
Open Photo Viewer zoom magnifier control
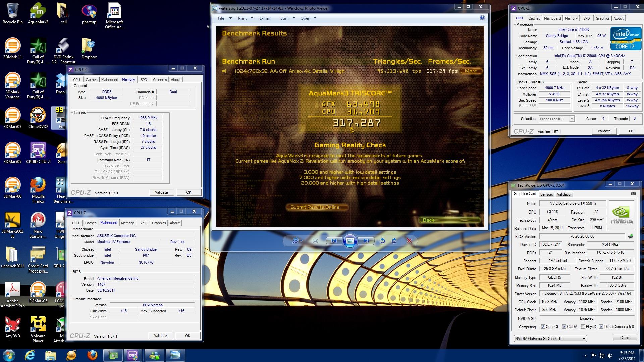[x=297, y=241]
